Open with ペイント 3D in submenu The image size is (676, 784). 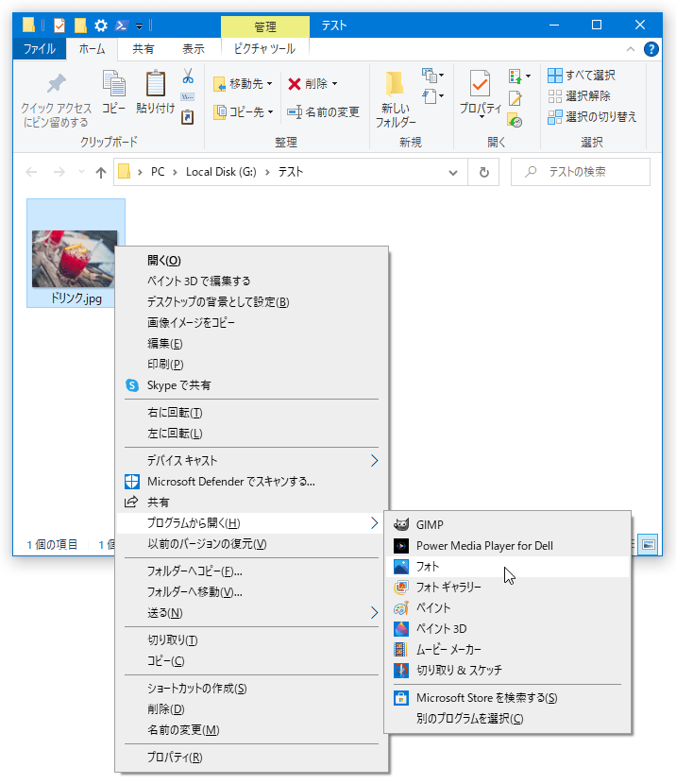507,629
